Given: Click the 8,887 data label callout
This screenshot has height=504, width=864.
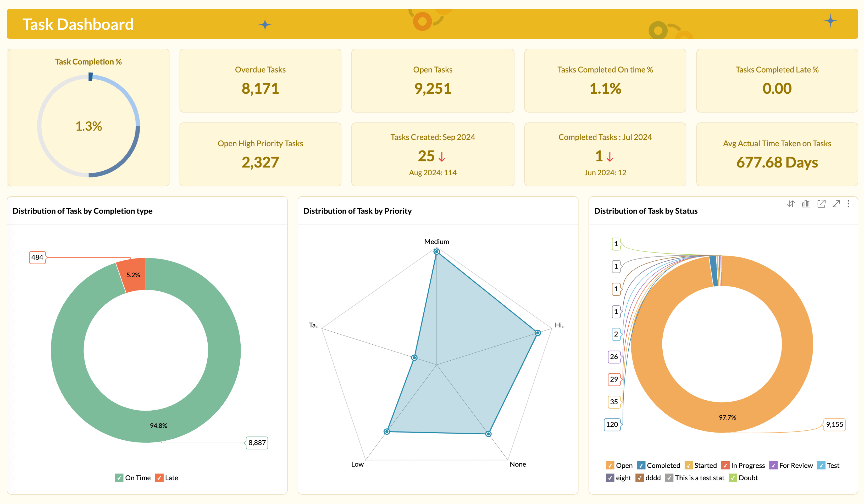Looking at the screenshot, I should tap(257, 443).
